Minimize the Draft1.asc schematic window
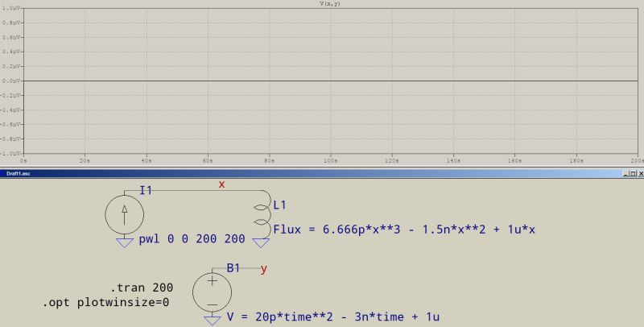 (626, 174)
